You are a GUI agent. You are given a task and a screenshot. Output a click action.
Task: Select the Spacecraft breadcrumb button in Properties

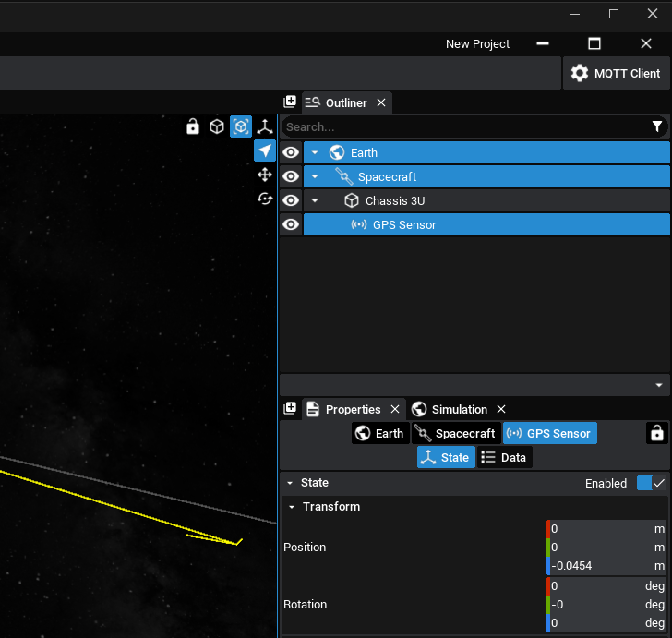click(455, 433)
